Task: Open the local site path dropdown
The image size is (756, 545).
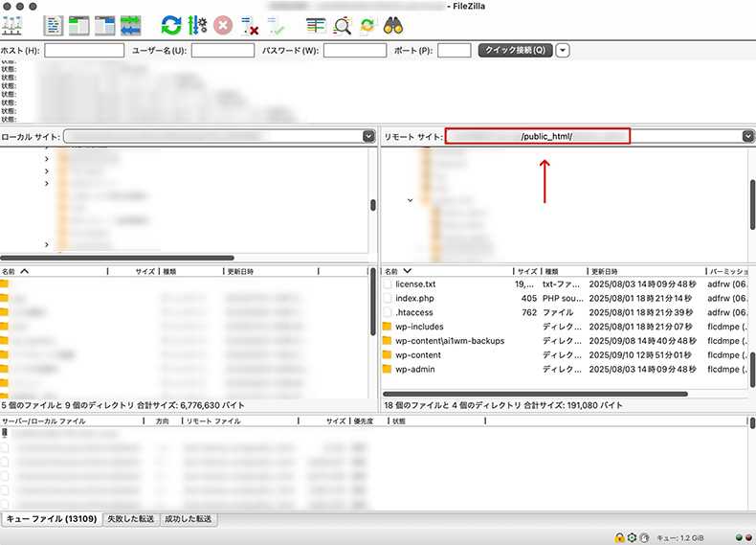Action: pos(368,137)
